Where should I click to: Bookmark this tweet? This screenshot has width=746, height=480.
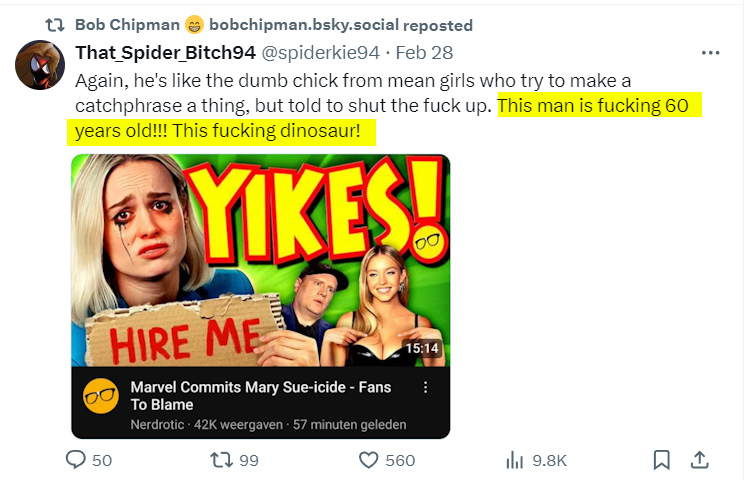[661, 460]
